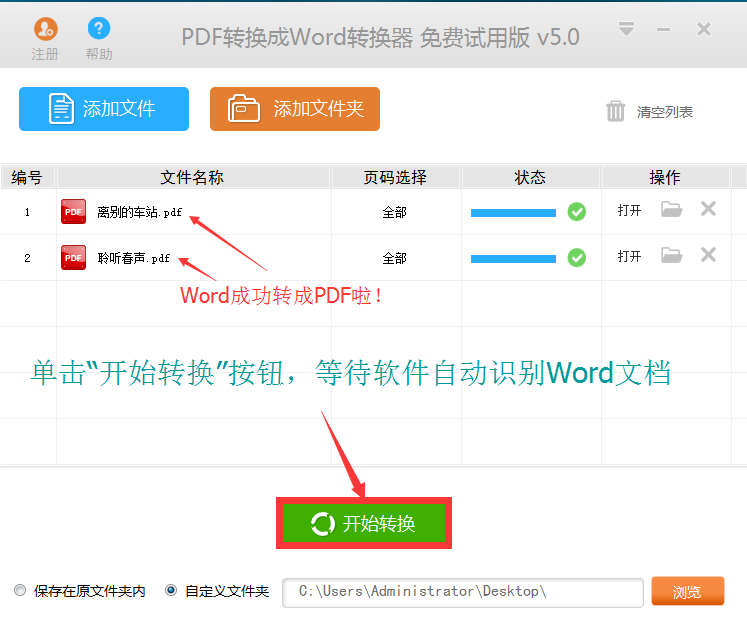Remove 聆听春声.pdf with X icon
The height and width of the screenshot is (634, 747).
click(708, 255)
